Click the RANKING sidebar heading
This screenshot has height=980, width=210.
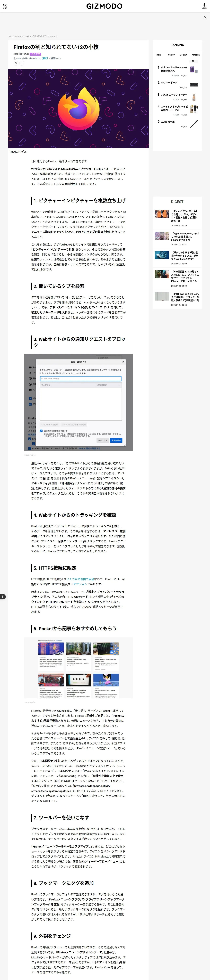(x=177, y=45)
